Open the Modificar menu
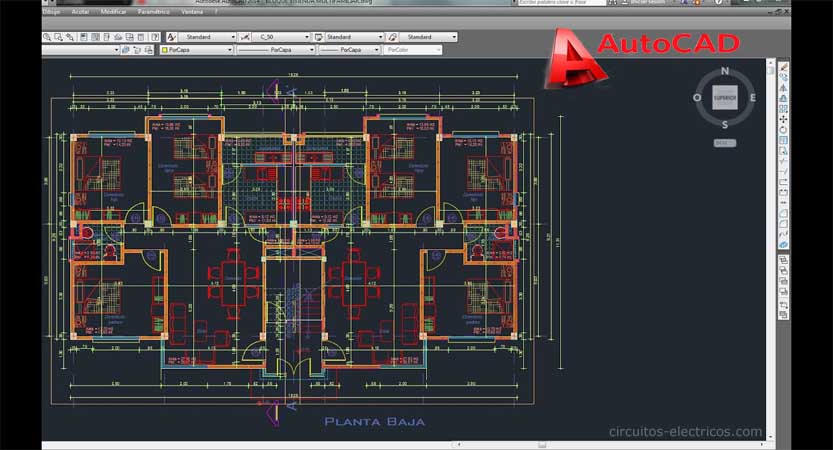The height and width of the screenshot is (450, 833). (x=113, y=12)
